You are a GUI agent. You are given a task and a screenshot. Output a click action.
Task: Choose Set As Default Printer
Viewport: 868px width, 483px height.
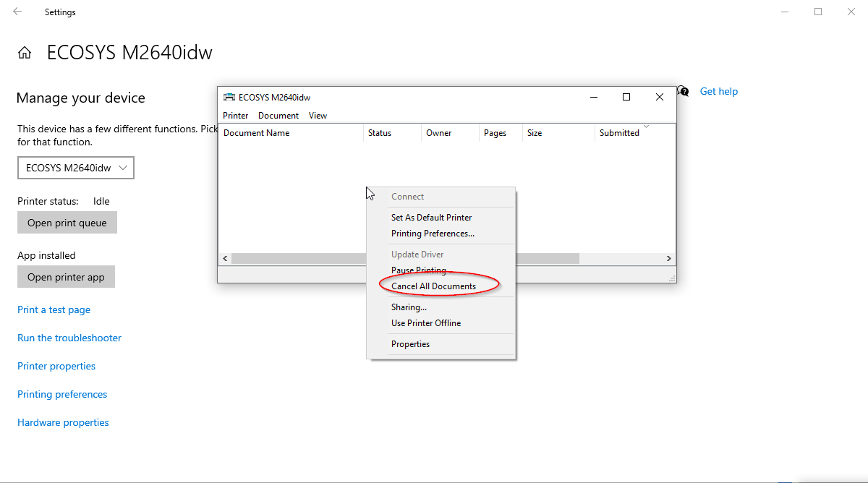click(x=432, y=218)
